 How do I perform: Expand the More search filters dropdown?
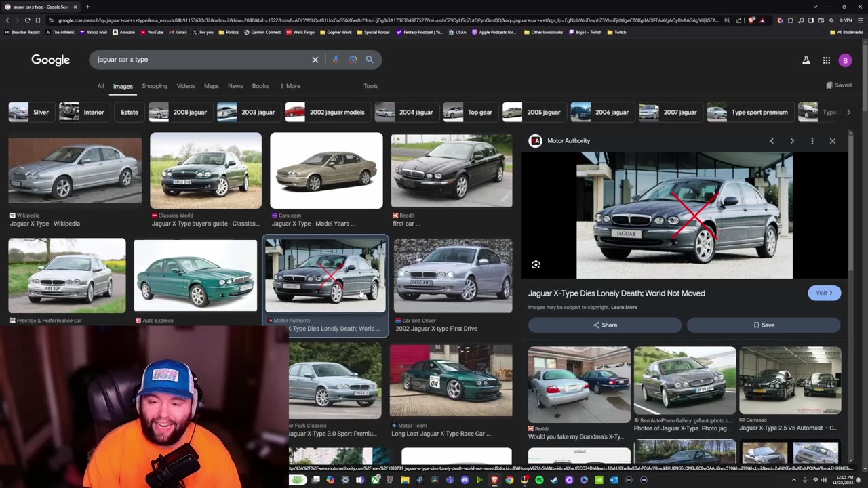coord(290,86)
